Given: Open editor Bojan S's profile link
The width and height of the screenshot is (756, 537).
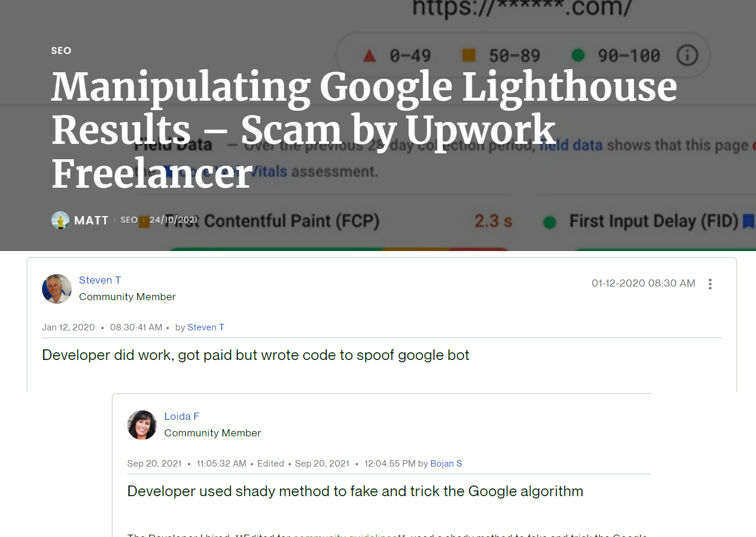Looking at the screenshot, I should coord(446,463).
